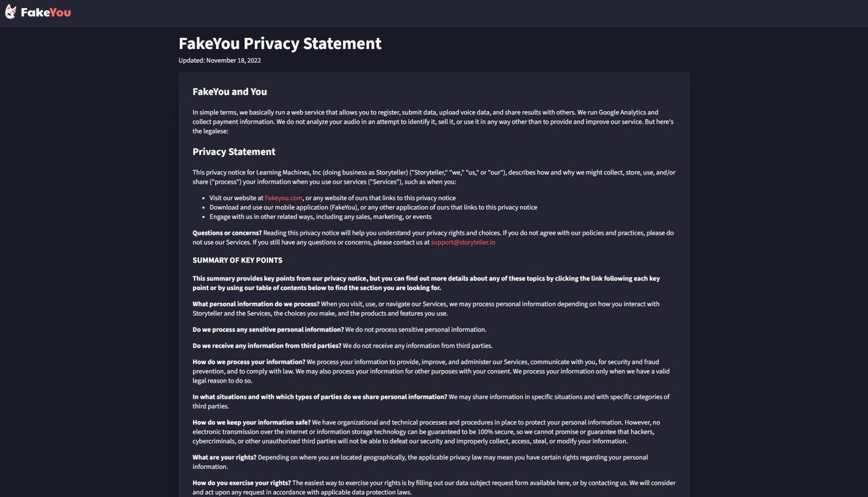Click How do you exercise your rights? text
Screen dimensions: 868x497
(x=241, y=483)
